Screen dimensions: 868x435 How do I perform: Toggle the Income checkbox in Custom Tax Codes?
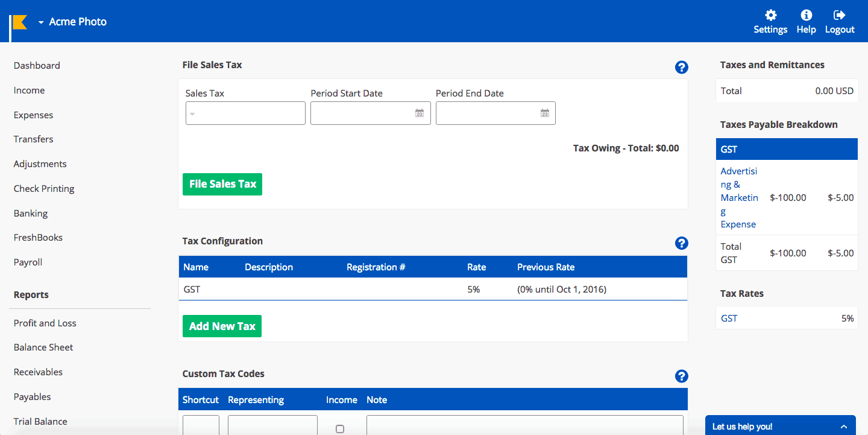(340, 429)
